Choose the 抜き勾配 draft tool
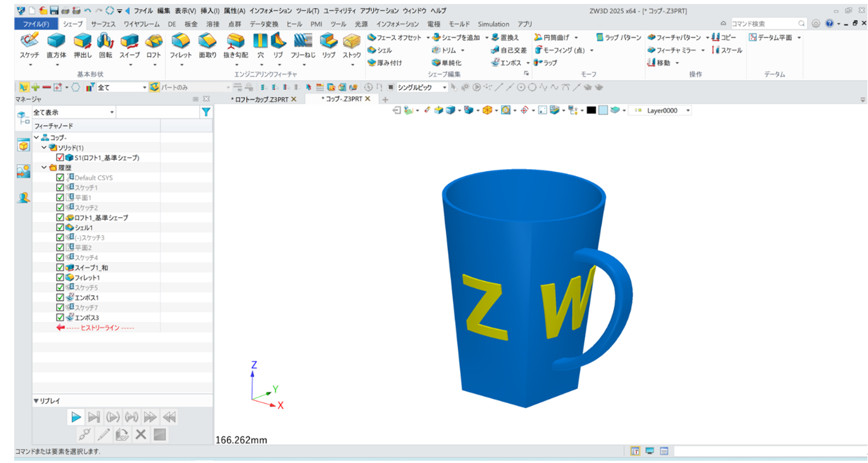The width and height of the screenshot is (868, 463). pyautogui.click(x=235, y=46)
